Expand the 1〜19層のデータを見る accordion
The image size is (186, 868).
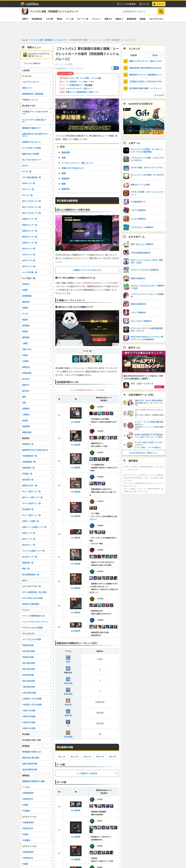[x=87, y=773]
